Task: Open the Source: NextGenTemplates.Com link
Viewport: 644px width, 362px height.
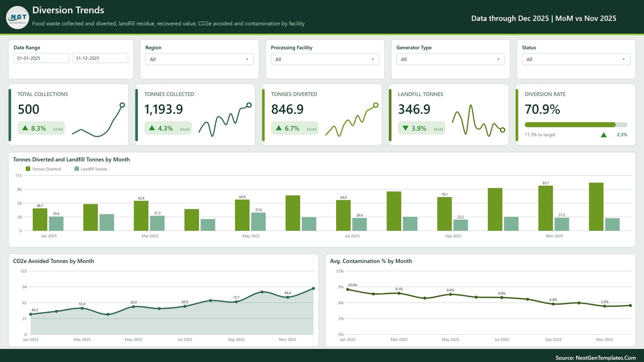Action: [596, 358]
